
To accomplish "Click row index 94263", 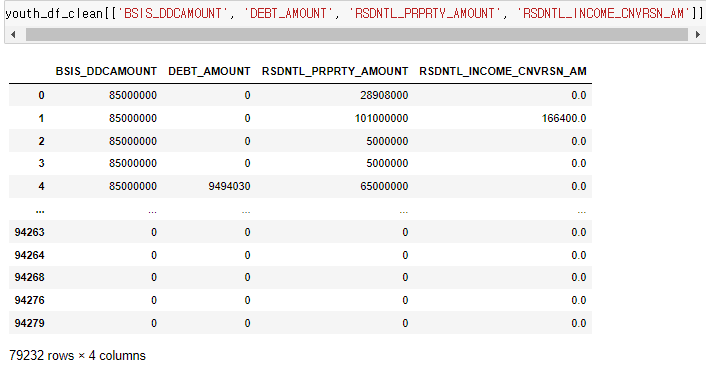I will pos(29,232).
